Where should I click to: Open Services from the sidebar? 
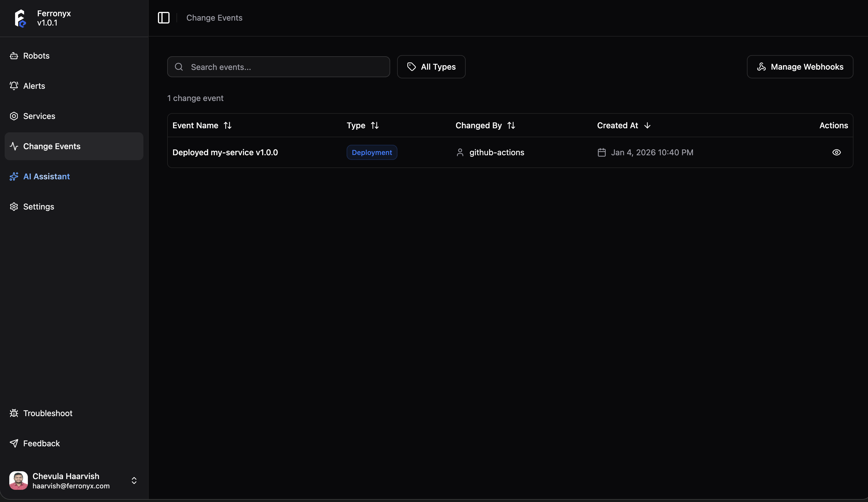click(39, 116)
